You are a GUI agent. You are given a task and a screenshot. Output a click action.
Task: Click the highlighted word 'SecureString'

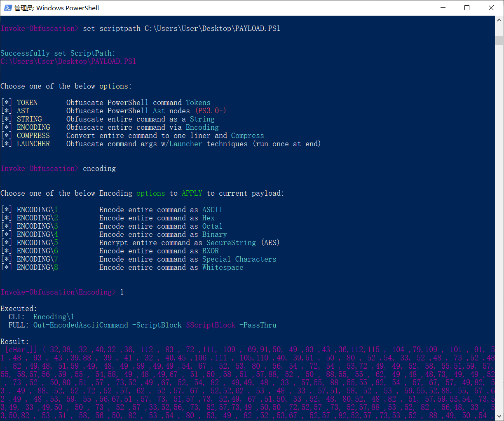point(231,243)
